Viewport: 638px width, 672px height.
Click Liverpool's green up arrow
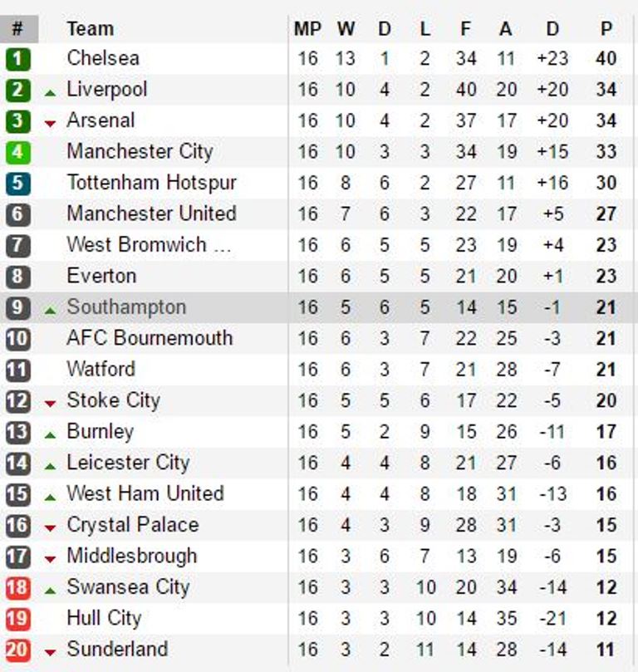pyautogui.click(x=50, y=91)
